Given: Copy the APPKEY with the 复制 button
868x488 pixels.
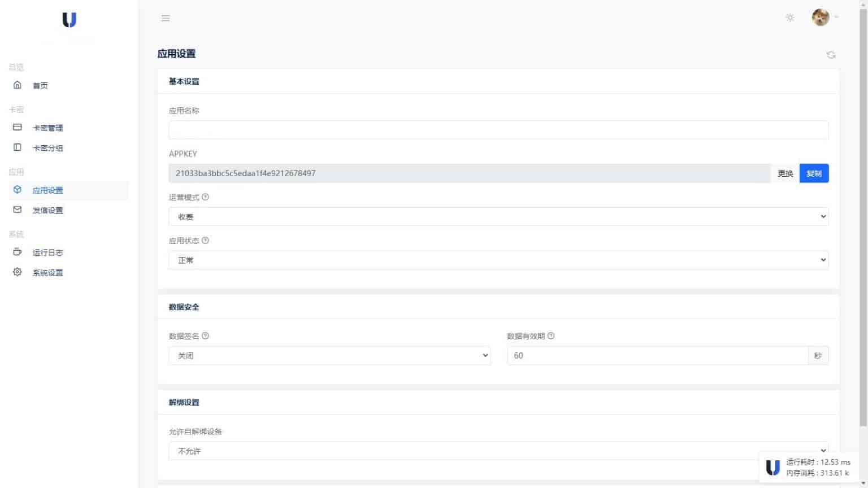Looking at the screenshot, I should point(814,173).
